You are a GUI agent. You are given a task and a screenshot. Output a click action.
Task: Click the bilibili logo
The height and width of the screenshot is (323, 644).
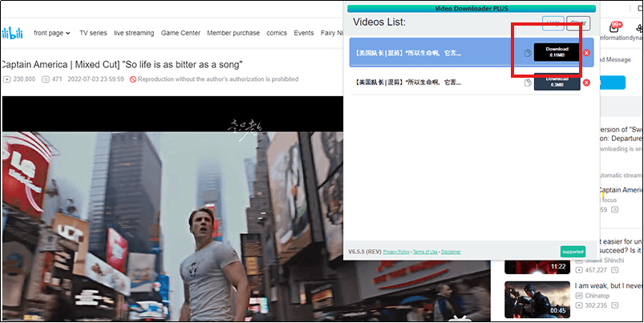pyautogui.click(x=11, y=33)
